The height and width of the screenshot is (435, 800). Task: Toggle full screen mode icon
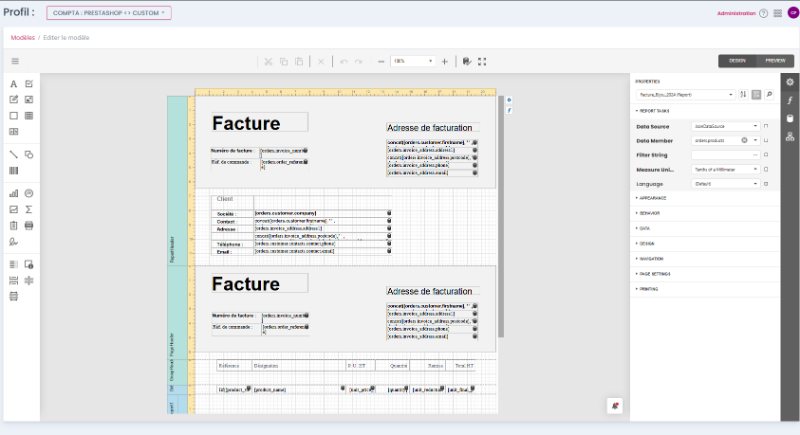(x=482, y=62)
